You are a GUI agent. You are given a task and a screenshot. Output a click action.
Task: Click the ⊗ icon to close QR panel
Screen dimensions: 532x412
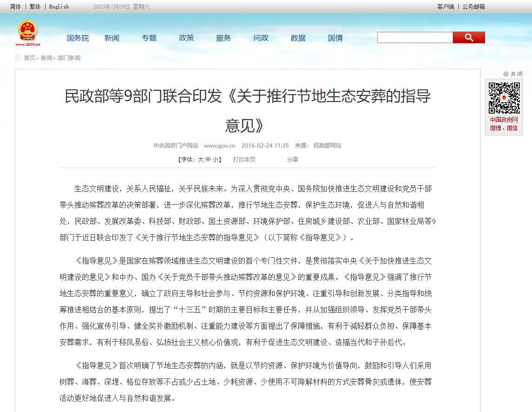pos(507,73)
